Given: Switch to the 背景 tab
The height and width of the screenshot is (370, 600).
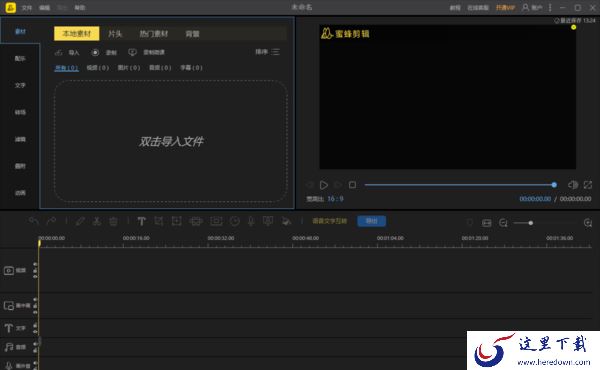Looking at the screenshot, I should pyautogui.click(x=192, y=34).
